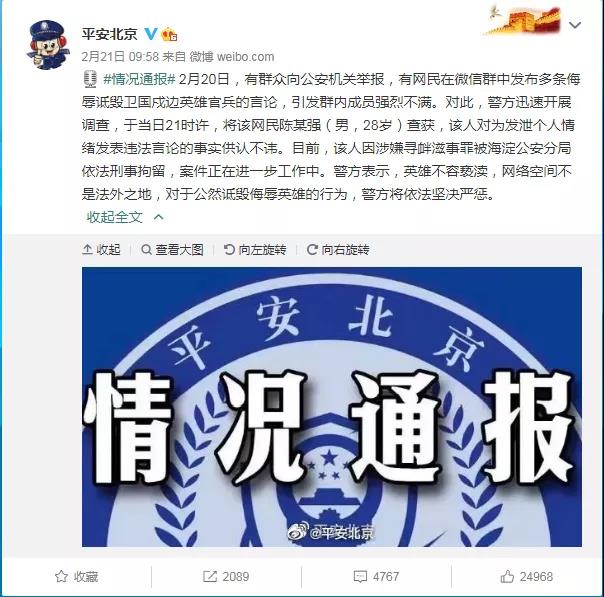Image resolution: width=604 pixels, height=597 pixels.
Task: Click the 微博 weibo.com source link
Action: pos(232,57)
